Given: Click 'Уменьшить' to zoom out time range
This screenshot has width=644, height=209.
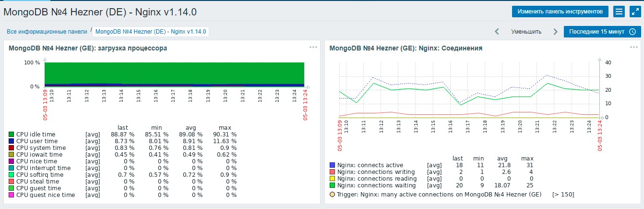Looking at the screenshot, I should tap(526, 32).
